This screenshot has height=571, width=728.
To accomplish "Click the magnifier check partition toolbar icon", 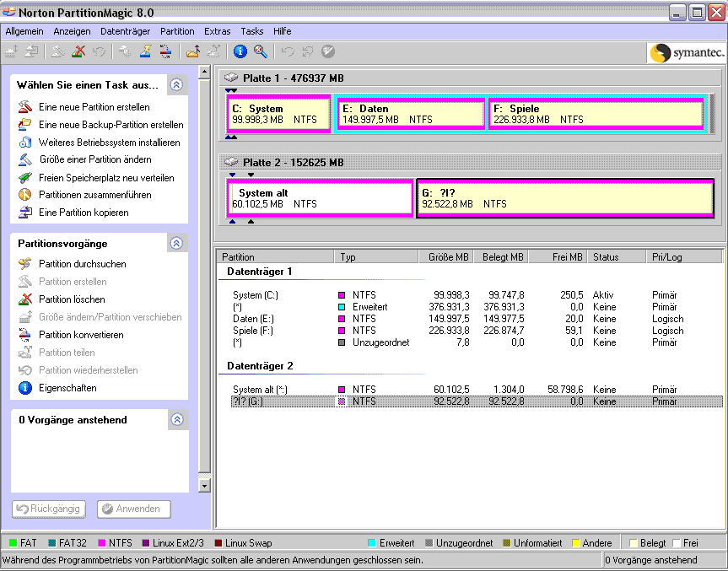I will [261, 51].
